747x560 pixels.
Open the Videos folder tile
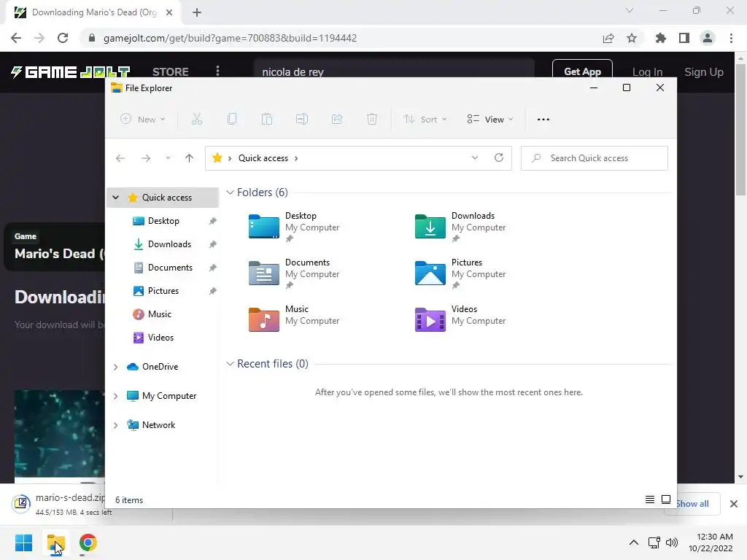(460, 318)
